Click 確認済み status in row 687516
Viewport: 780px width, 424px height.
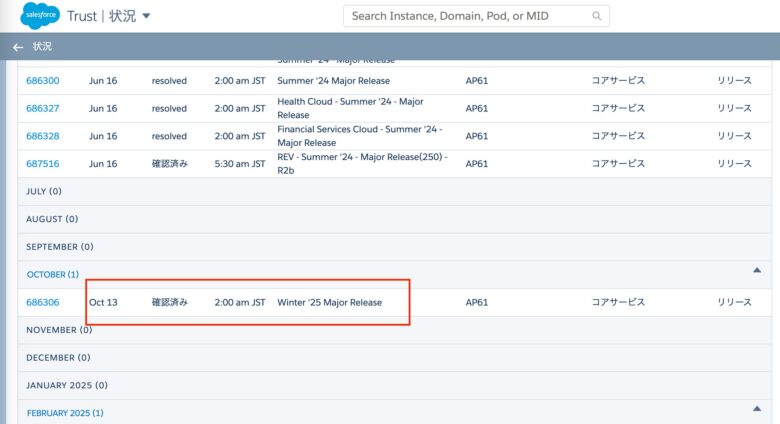(170, 164)
